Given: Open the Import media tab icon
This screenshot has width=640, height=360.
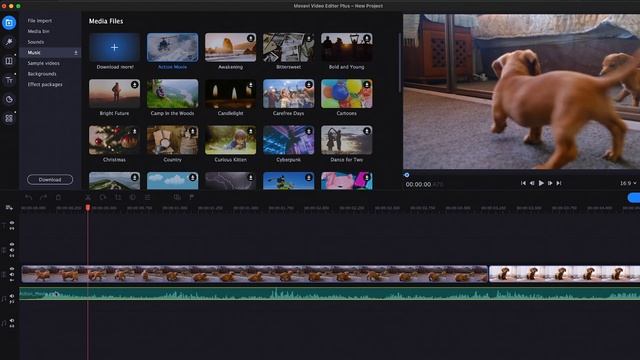Looking at the screenshot, I should tap(9, 22).
